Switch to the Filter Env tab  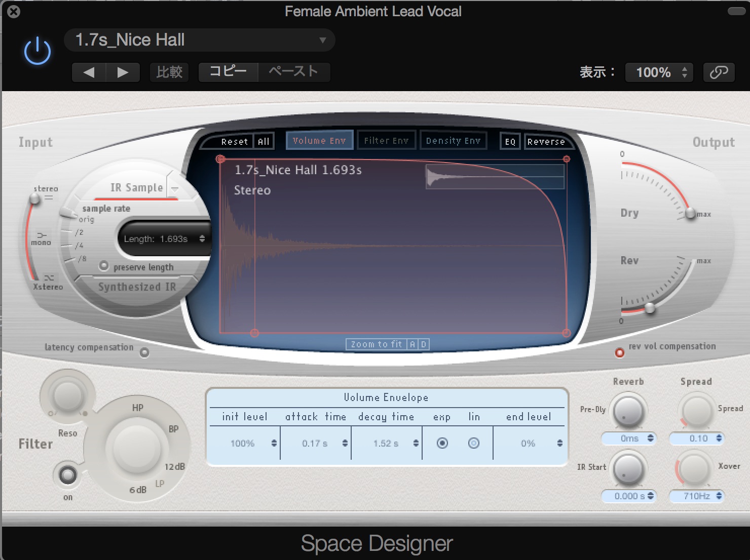[386, 140]
